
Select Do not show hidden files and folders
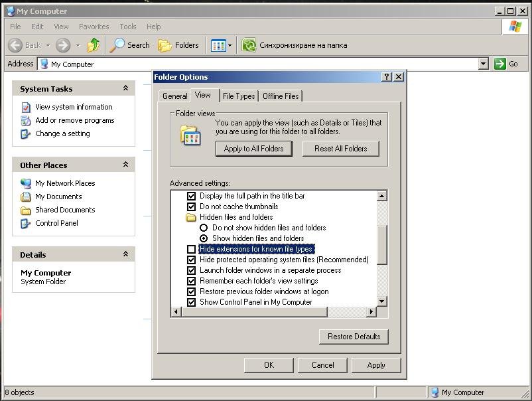tap(204, 228)
